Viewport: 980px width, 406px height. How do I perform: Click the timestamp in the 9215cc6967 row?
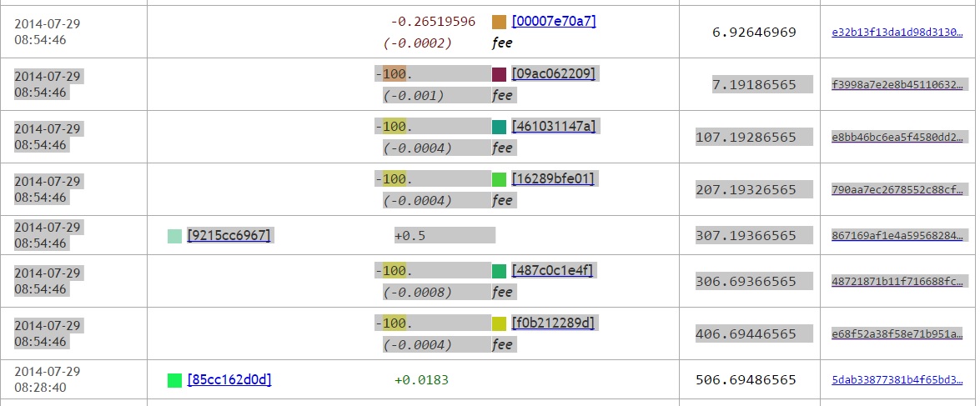[x=48, y=235]
